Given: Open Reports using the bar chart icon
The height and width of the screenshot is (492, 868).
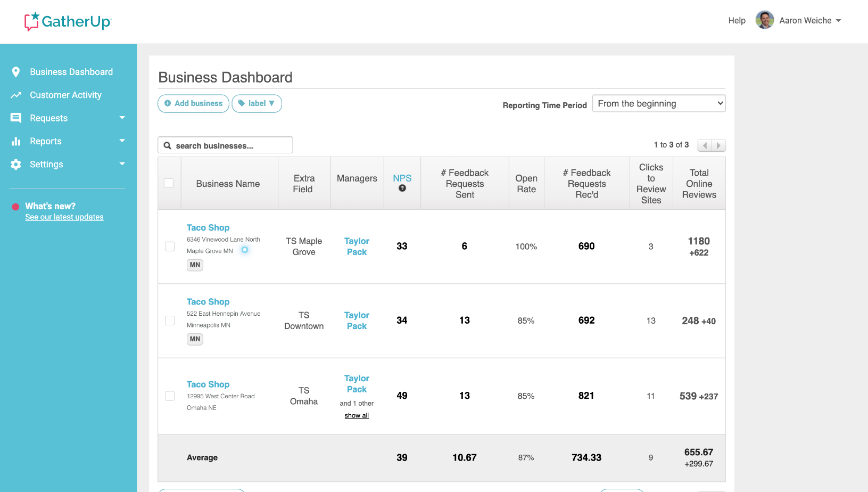Looking at the screenshot, I should (16, 141).
